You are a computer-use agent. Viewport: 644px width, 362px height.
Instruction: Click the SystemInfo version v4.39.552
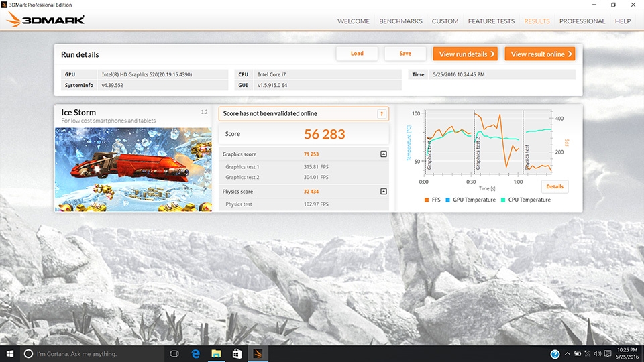pyautogui.click(x=112, y=85)
